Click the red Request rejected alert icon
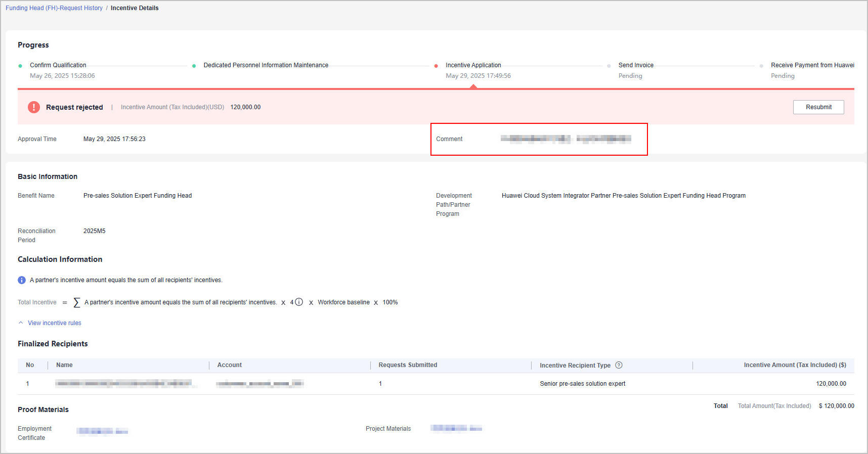The width and height of the screenshot is (868, 454). point(34,107)
